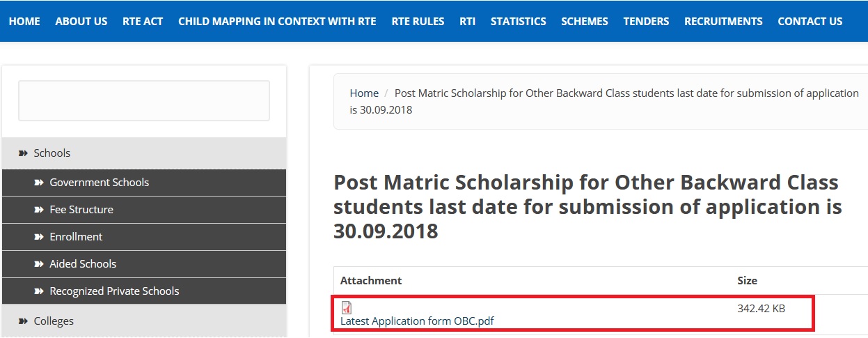This screenshot has width=868, height=338.
Task: Click the empty sidebar search box
Action: click(144, 101)
